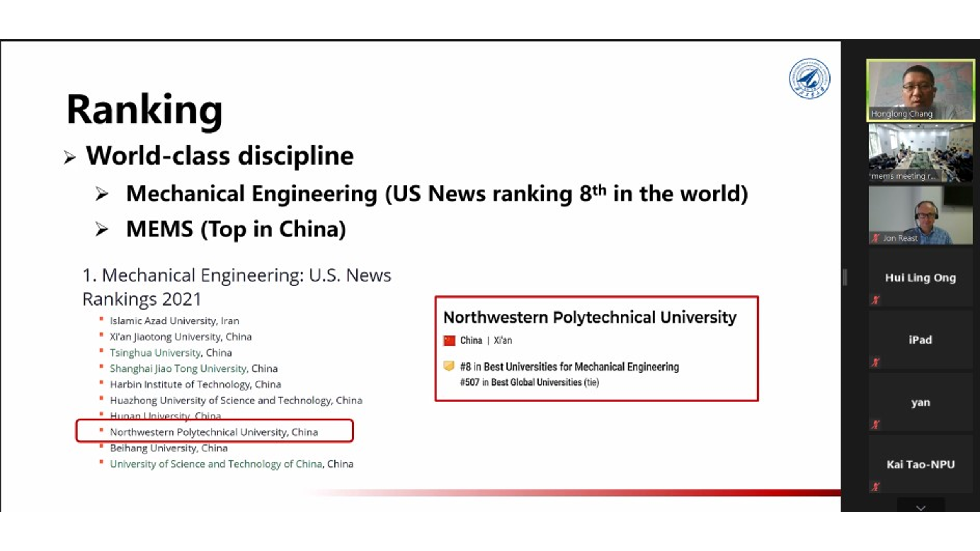980x551 pixels.
Task: Open the Shanghai Jiao Tong University link
Action: coord(178,369)
